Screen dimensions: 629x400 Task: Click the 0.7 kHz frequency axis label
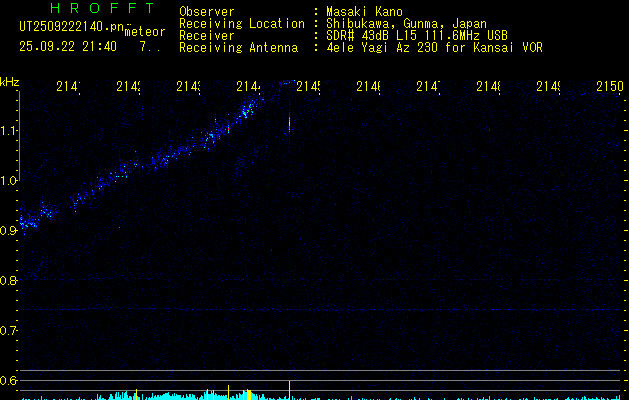pos(9,331)
